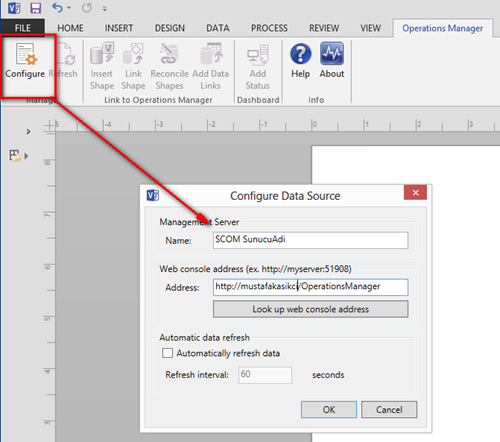Click the Add Status dashboard icon
This screenshot has height=442, width=500.
click(258, 55)
